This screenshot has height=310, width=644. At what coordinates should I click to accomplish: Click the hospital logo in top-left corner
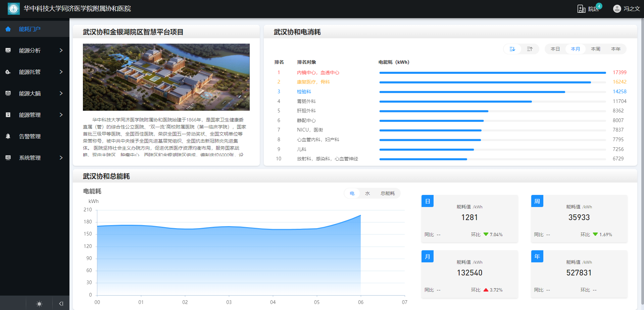[x=13, y=8]
